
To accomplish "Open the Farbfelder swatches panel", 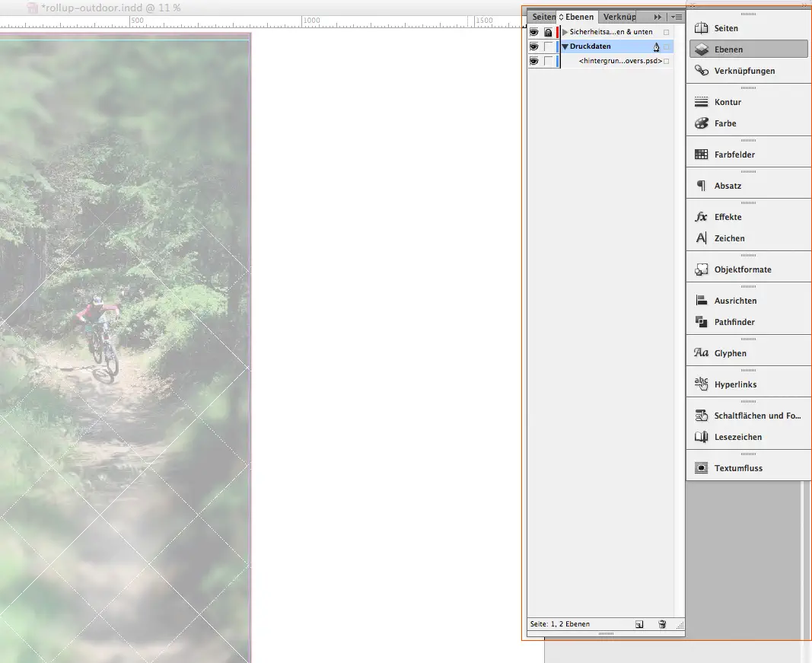I will pos(734,155).
